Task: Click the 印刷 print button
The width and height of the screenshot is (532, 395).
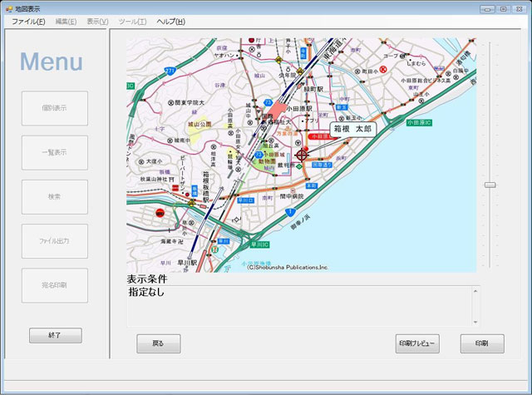Action: pos(482,343)
